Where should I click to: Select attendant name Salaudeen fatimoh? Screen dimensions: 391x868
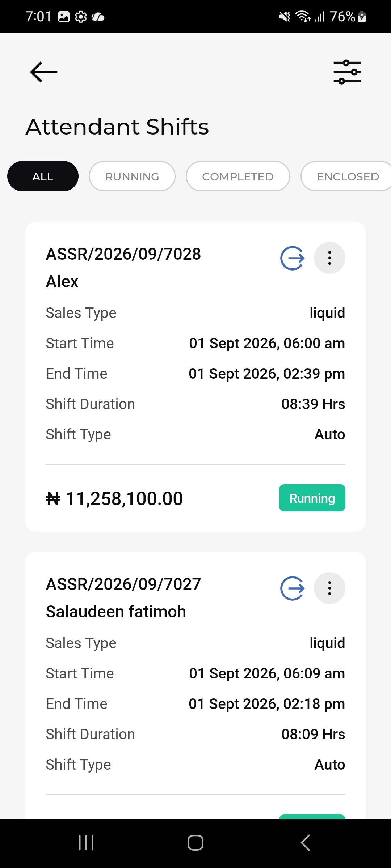(x=116, y=612)
